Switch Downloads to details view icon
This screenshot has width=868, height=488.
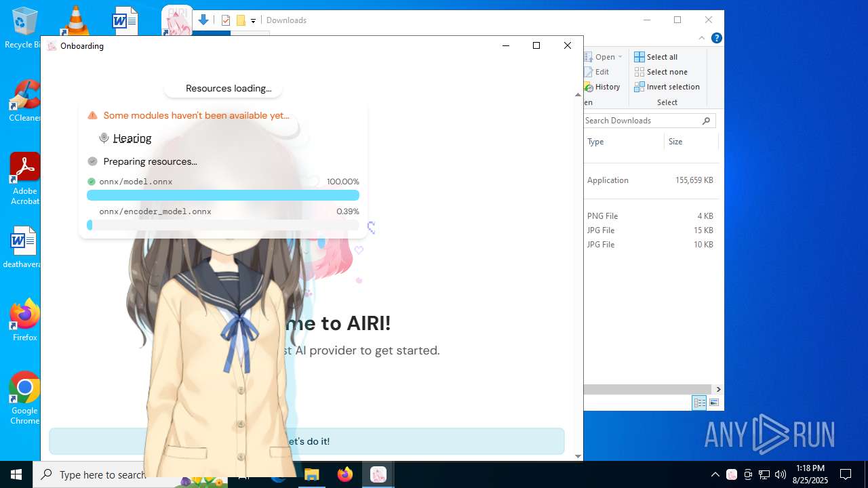point(699,403)
